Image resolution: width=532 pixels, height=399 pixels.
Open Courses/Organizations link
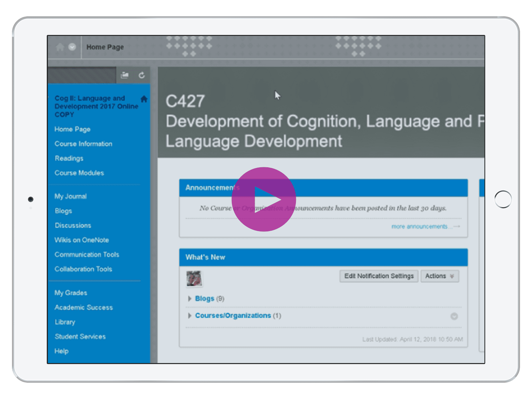point(233,316)
